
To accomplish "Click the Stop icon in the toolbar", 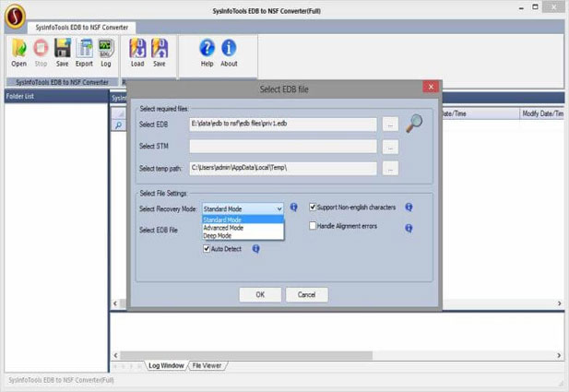I will [x=41, y=48].
